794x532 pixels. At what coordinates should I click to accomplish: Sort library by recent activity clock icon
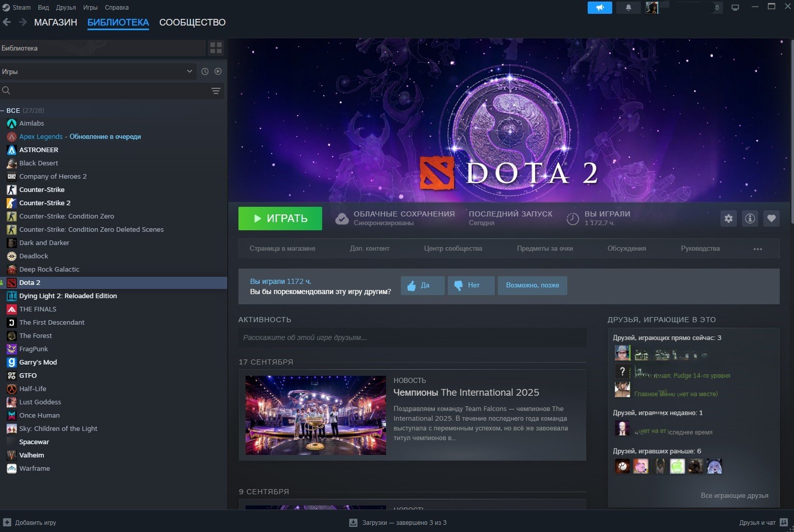click(205, 71)
